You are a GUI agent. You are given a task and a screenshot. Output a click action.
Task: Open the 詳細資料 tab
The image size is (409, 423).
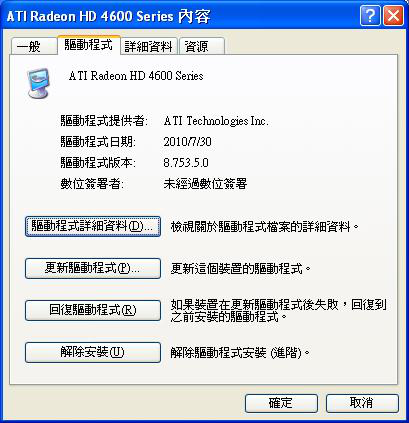(x=149, y=46)
